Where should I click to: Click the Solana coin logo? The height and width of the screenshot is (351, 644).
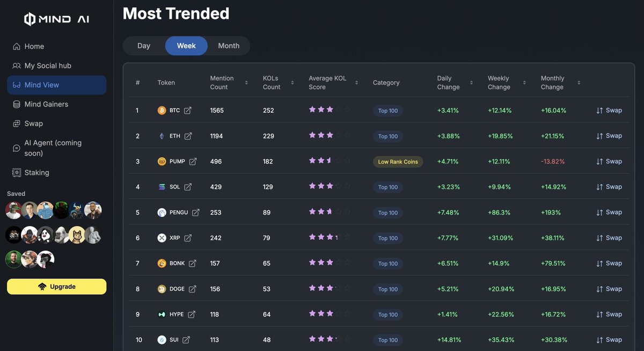(162, 187)
